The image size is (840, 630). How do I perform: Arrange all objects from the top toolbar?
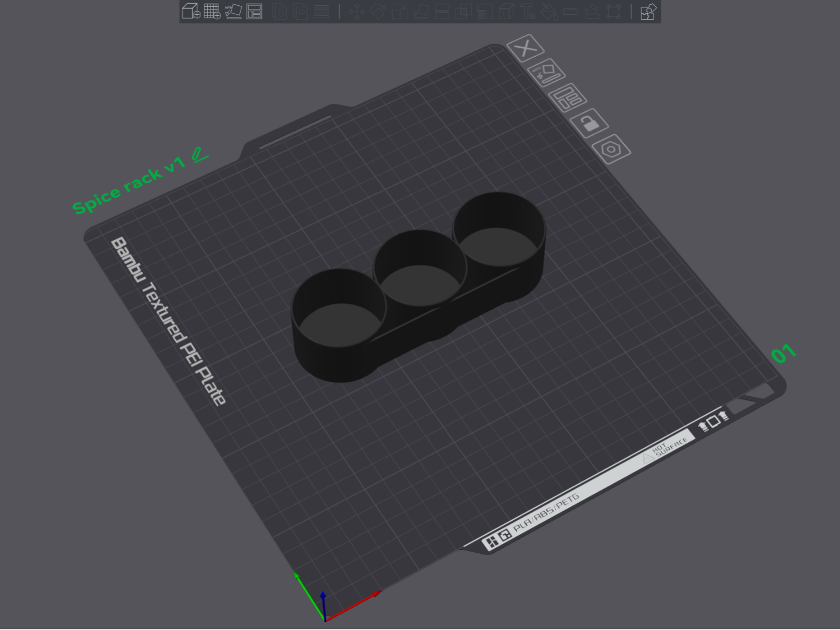pyautogui.click(x=255, y=11)
